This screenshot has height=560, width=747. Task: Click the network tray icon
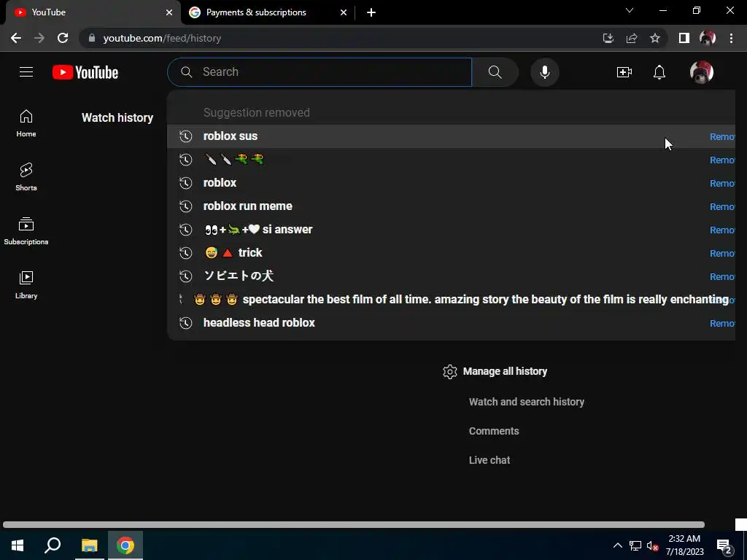pyautogui.click(x=635, y=545)
